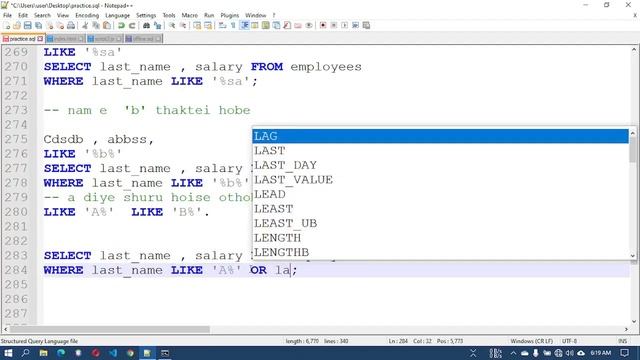Screen dimensions: 640x360
Task: Open the volume control in system tray
Action: 569,353
